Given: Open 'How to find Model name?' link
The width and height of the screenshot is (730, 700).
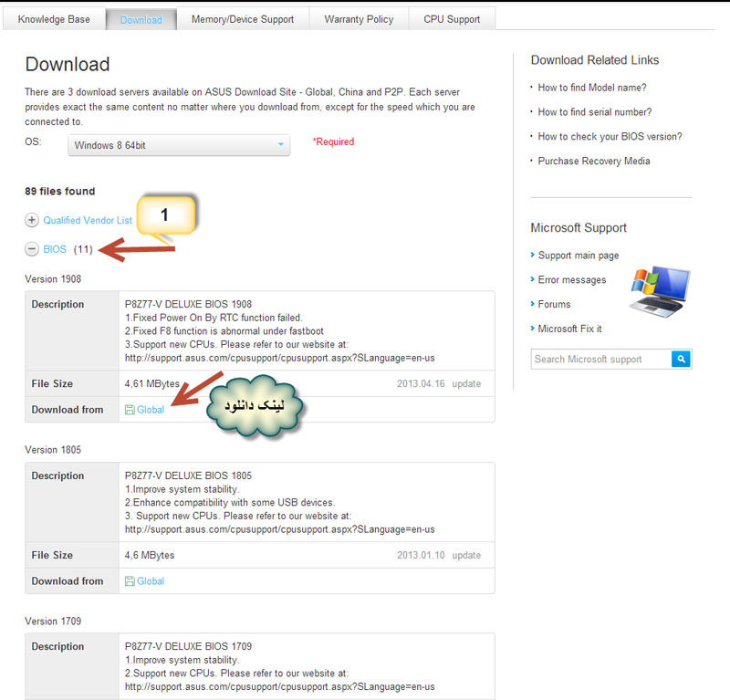Looking at the screenshot, I should (592, 88).
